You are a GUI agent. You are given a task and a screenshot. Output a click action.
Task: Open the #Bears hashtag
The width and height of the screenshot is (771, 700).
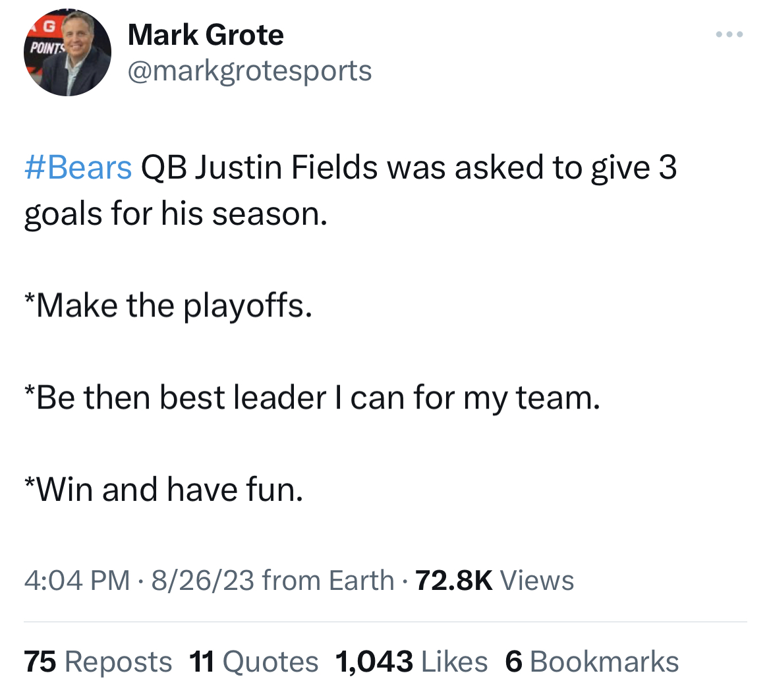(78, 168)
